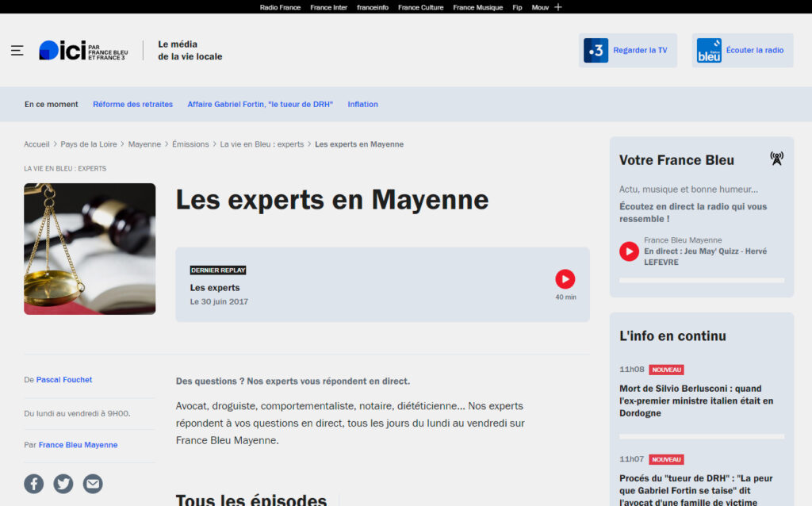Screen dimensions: 812x506
Task: Click "40 min" duration text
Action: pyautogui.click(x=565, y=297)
